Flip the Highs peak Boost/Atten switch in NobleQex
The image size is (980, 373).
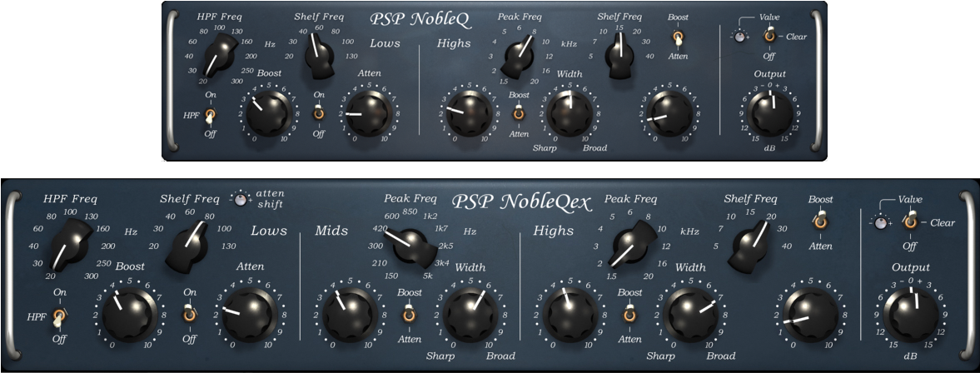click(x=630, y=313)
